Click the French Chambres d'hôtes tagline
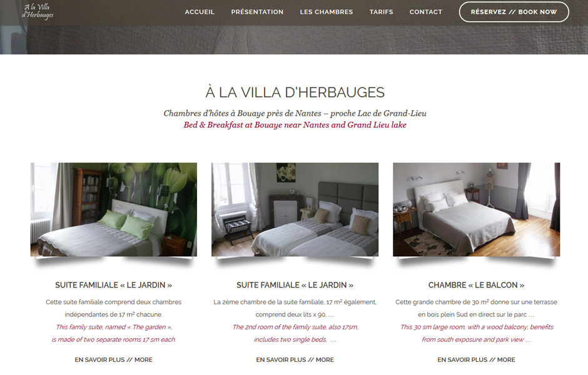Image resolution: width=588 pixels, height=375 pixels. point(295,113)
